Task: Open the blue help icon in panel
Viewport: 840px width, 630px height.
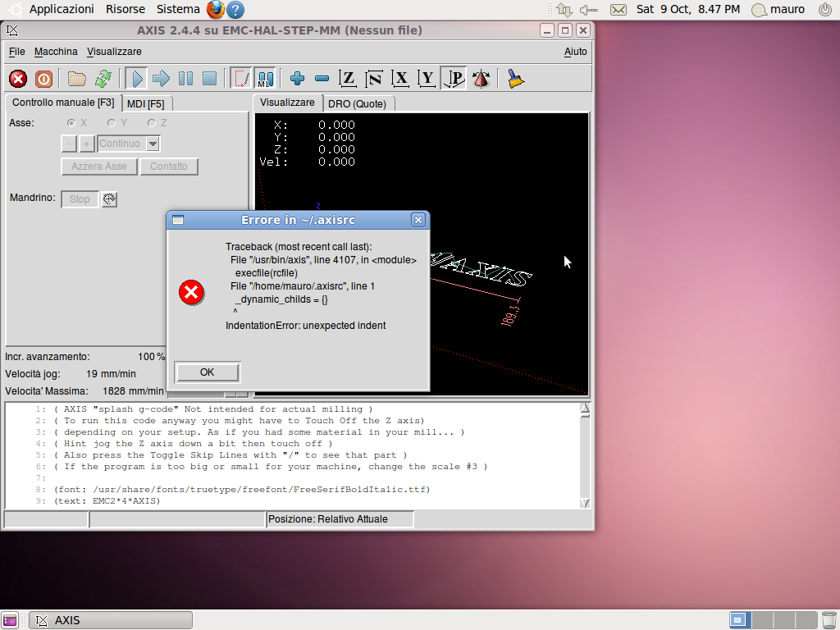Action: click(x=235, y=10)
